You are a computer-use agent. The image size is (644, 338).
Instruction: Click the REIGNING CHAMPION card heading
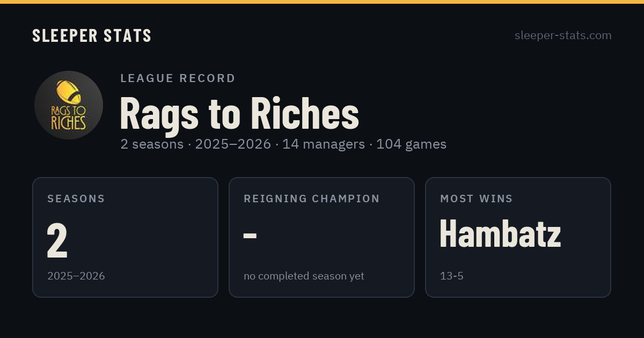[x=312, y=199]
